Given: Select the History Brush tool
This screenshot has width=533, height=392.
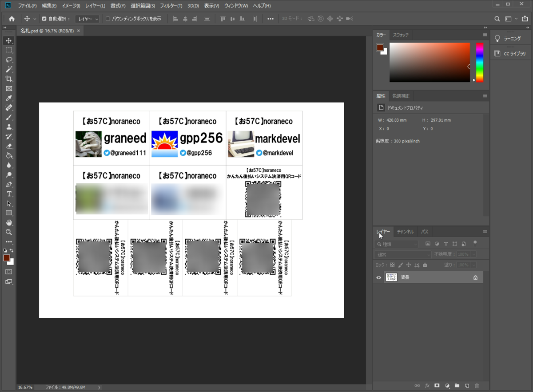Looking at the screenshot, I should (9, 137).
